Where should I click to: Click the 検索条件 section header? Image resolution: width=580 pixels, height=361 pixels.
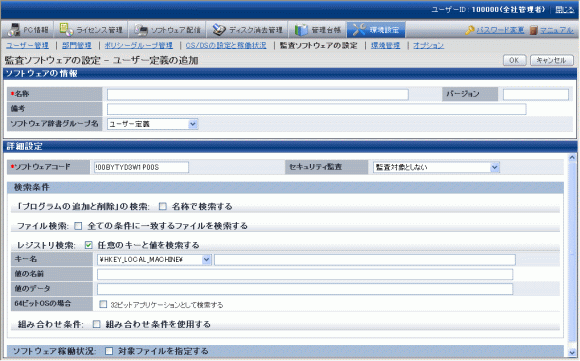(285, 187)
